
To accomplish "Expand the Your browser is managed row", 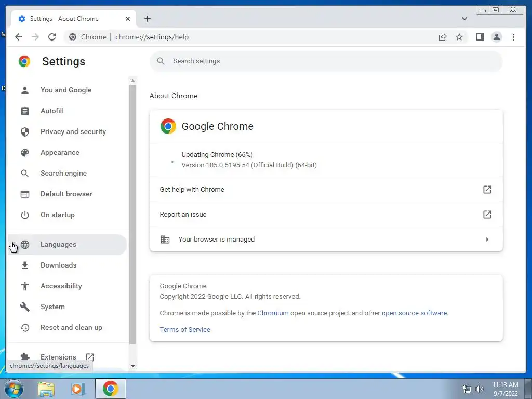I will click(326, 239).
